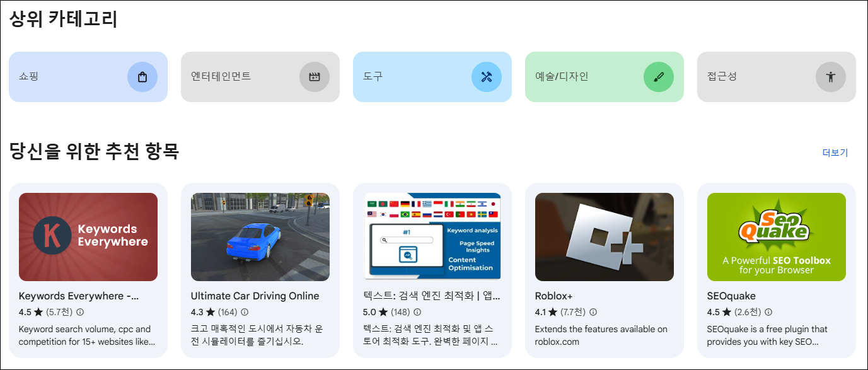Click the SEOquake rating info icon
The height and width of the screenshot is (370, 868).
tap(768, 312)
